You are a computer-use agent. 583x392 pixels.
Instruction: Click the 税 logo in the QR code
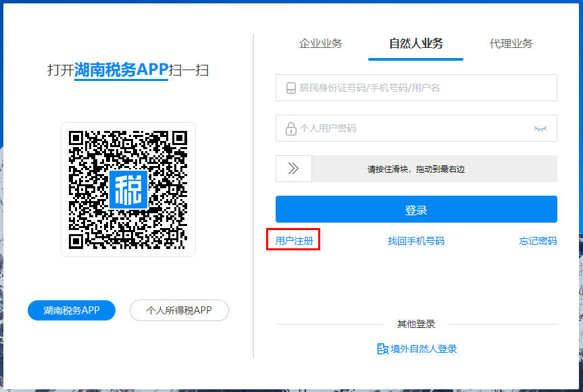tap(128, 190)
